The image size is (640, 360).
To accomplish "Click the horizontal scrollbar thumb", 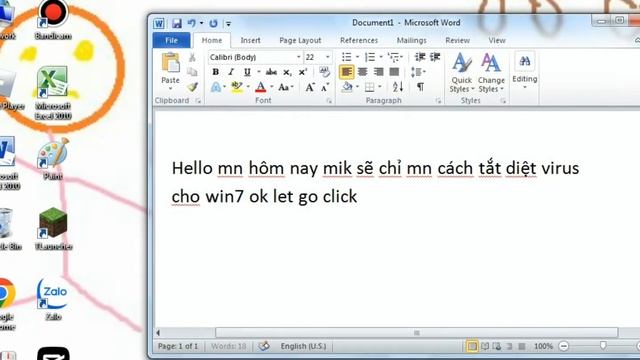I will (x=417, y=333).
